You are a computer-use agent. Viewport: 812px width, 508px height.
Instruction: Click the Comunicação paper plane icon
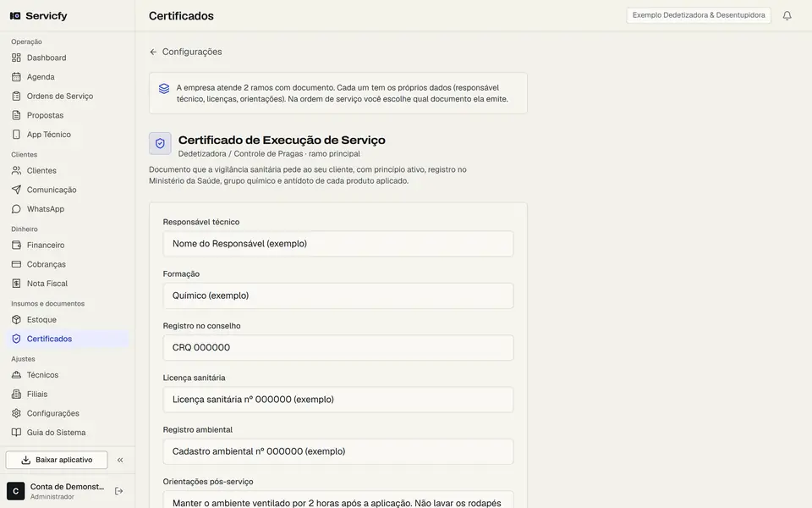[16, 190]
